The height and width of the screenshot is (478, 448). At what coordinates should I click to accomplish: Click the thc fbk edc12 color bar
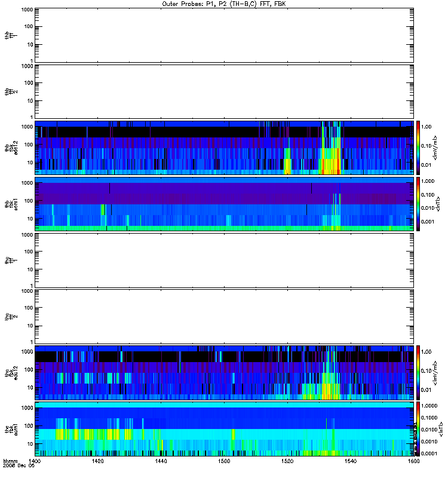pos(418,372)
